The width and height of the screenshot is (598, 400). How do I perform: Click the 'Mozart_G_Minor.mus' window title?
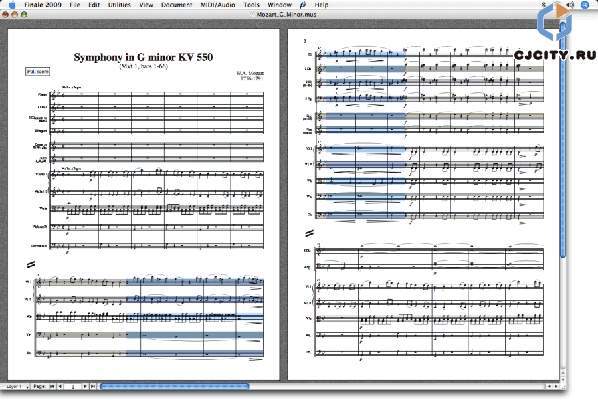click(286, 14)
